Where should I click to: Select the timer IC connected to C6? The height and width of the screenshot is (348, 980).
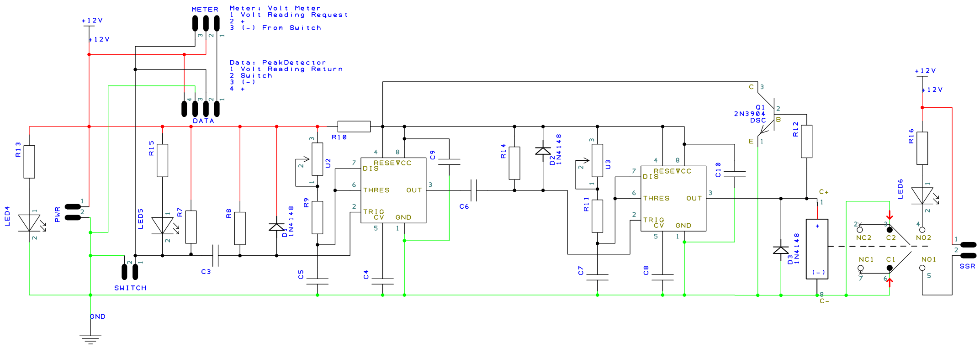point(393,190)
